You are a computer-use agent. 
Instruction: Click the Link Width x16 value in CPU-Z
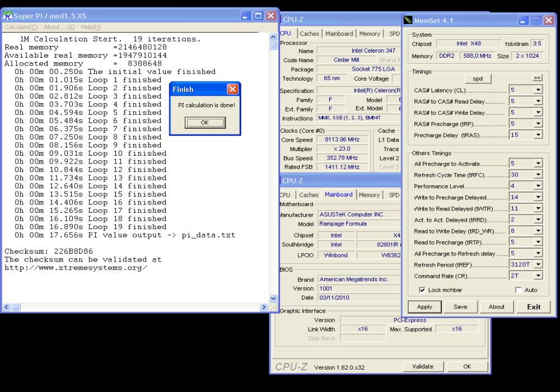[362, 329]
